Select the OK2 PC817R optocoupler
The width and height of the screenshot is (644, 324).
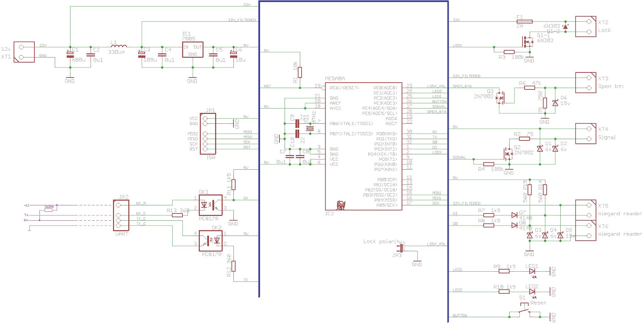(211, 241)
